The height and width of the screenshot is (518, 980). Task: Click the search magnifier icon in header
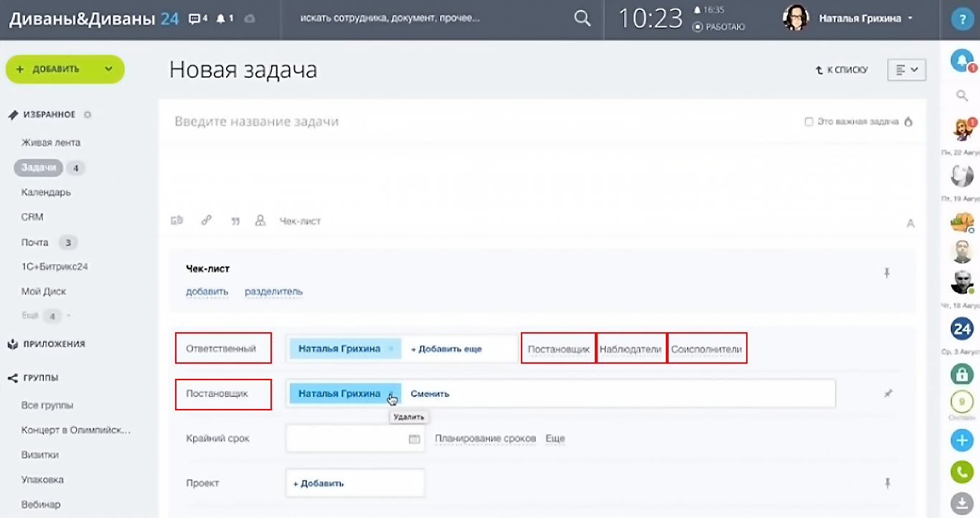[582, 19]
